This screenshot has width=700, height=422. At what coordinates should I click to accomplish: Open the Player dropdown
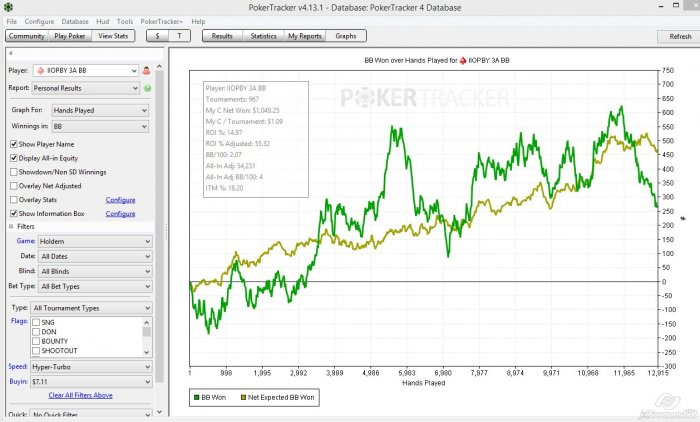click(86, 71)
